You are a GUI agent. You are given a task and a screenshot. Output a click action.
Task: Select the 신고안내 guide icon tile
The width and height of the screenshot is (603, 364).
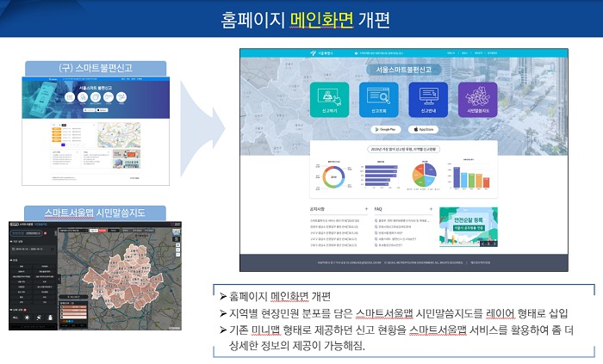coord(430,102)
